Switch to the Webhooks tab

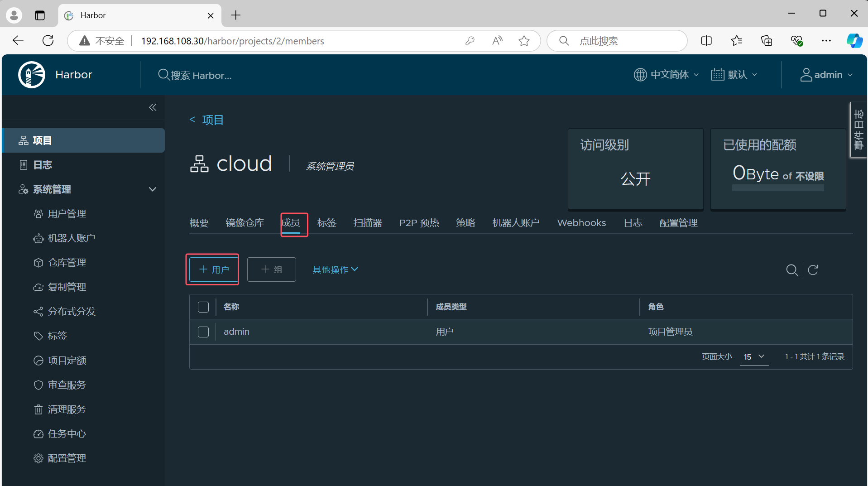point(582,223)
